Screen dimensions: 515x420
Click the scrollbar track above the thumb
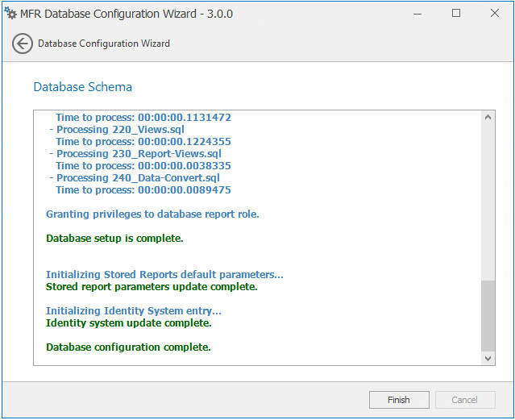(x=488, y=202)
